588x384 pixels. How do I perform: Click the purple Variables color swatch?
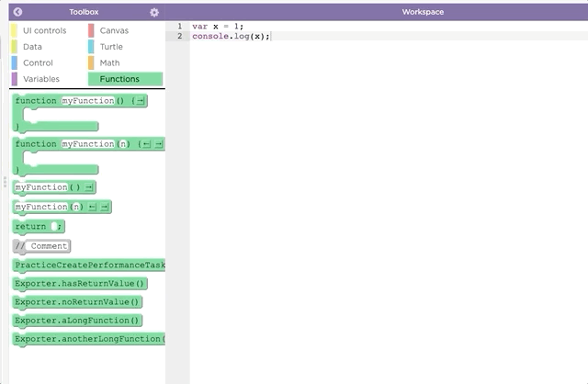click(x=15, y=79)
